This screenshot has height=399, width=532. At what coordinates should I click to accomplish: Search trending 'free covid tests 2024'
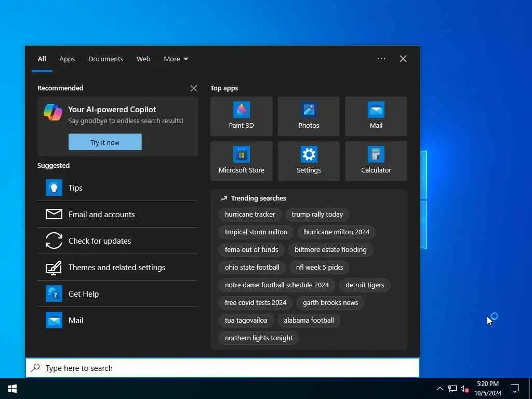pos(256,303)
